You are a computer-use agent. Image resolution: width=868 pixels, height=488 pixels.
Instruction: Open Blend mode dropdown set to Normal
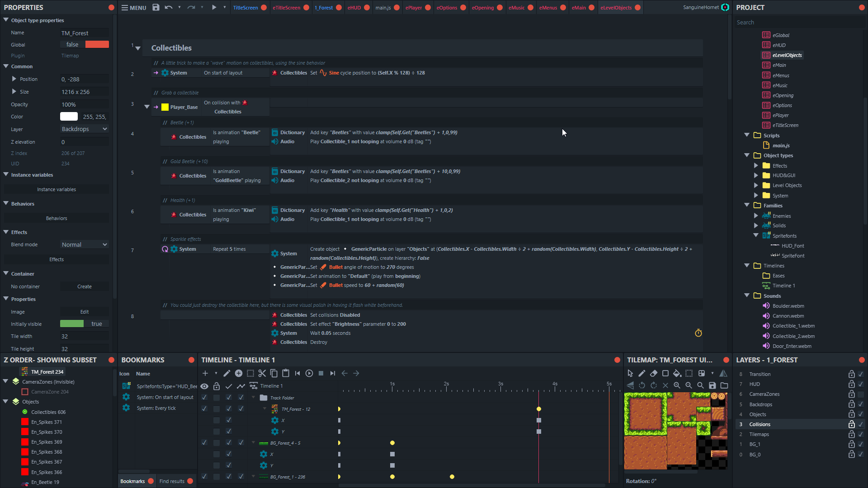85,244
